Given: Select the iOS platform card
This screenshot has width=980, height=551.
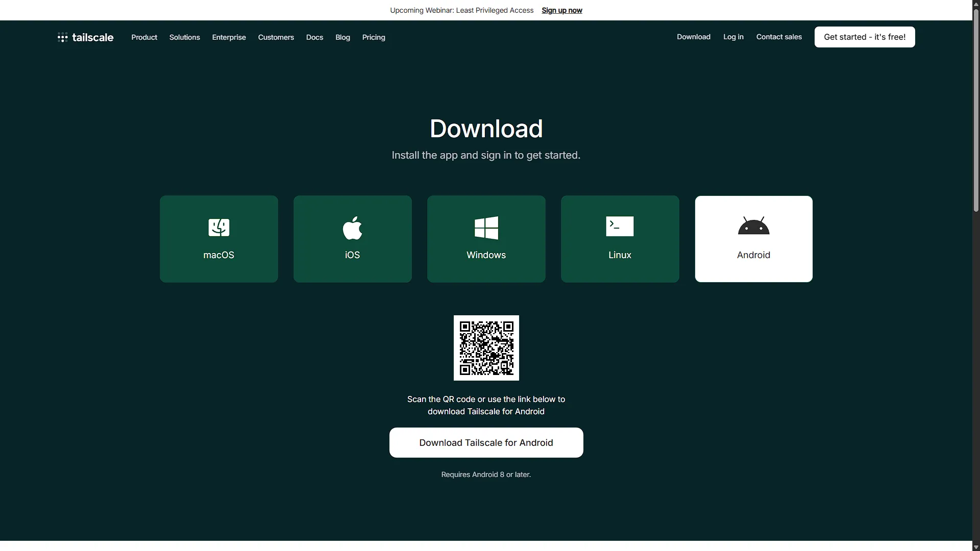Looking at the screenshot, I should pos(353,239).
